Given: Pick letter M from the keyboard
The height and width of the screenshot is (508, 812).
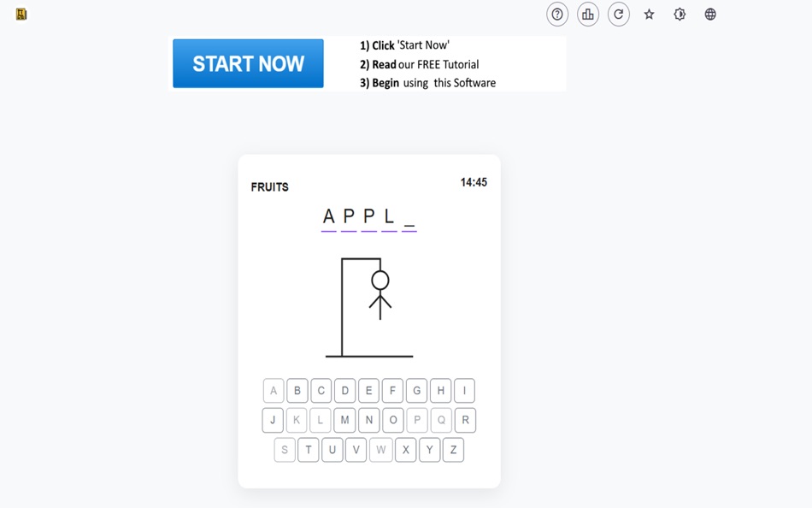Looking at the screenshot, I should click(x=344, y=420).
